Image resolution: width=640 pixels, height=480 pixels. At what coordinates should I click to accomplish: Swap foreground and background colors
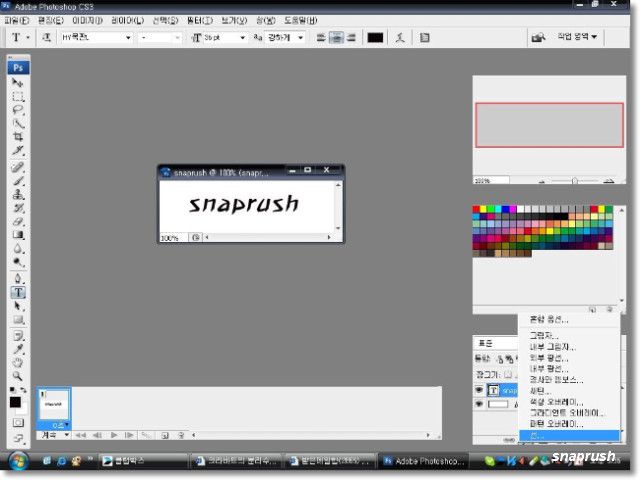coord(24,390)
